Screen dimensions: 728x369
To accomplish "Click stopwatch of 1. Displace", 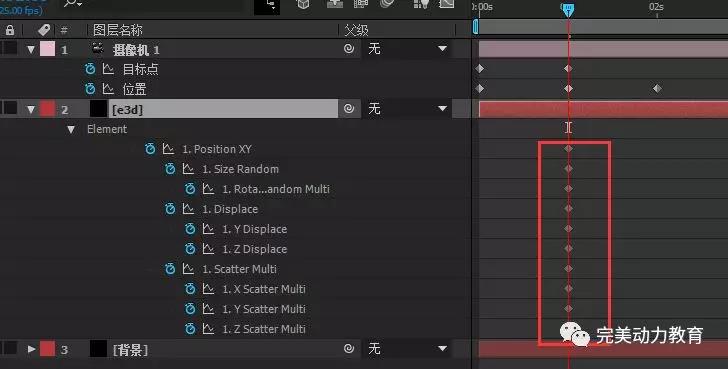I will click(x=170, y=208).
